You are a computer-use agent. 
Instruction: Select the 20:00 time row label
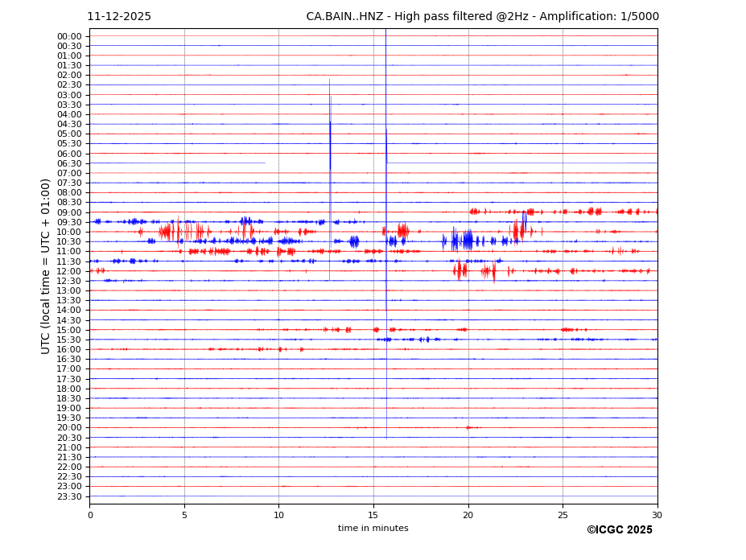69,428
